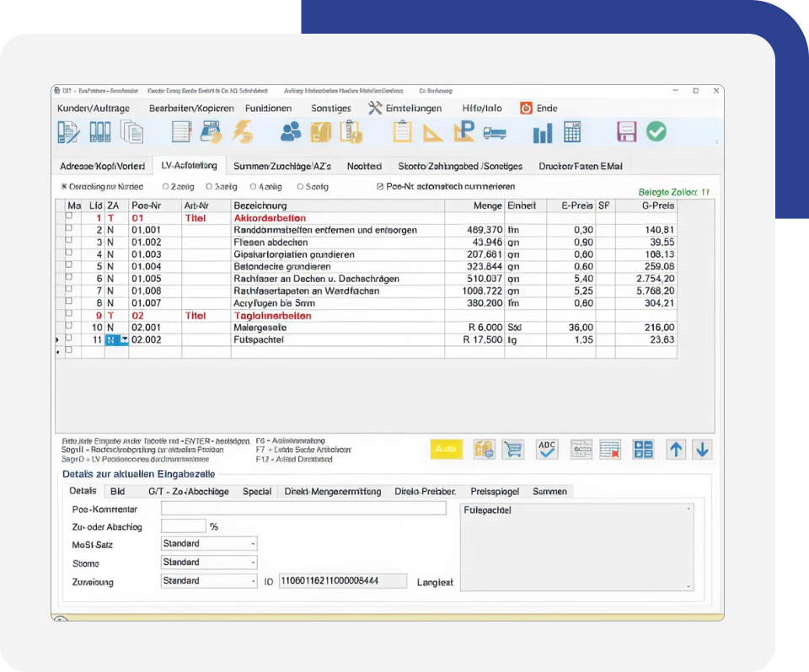Open the ZA dropdown in row 11
Image resolution: width=809 pixels, height=672 pixels.
[x=125, y=339]
